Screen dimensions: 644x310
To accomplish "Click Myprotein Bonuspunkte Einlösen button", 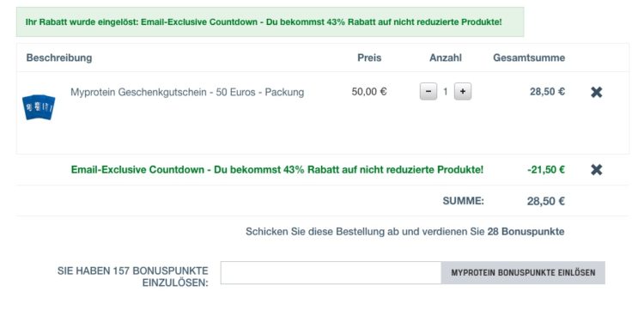I will click(523, 272).
